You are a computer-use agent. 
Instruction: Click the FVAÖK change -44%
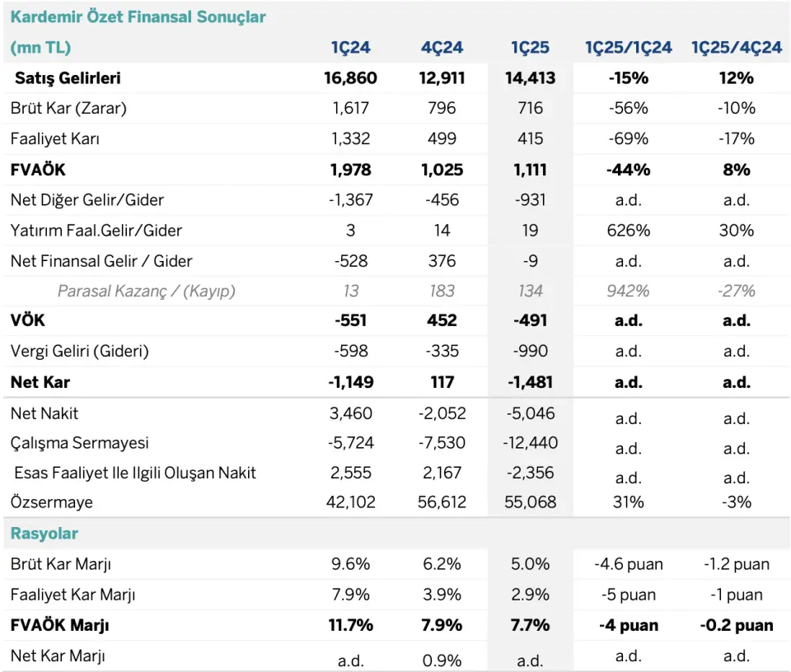click(x=629, y=170)
